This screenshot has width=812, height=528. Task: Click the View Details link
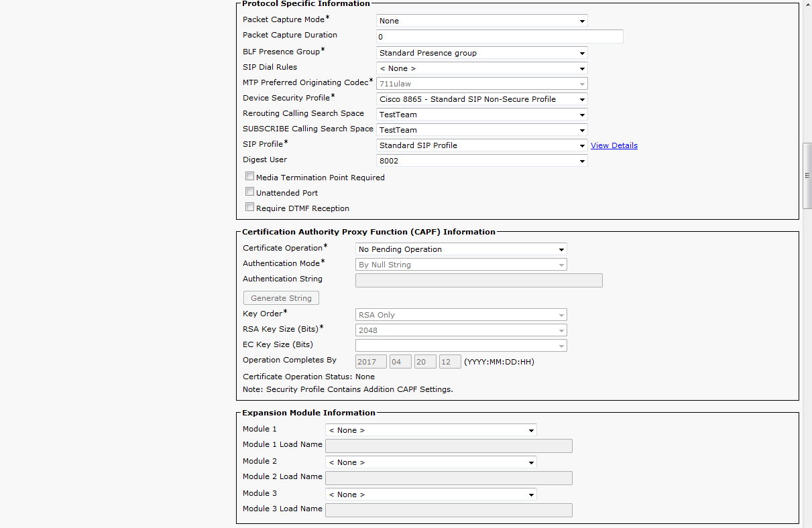(x=614, y=145)
